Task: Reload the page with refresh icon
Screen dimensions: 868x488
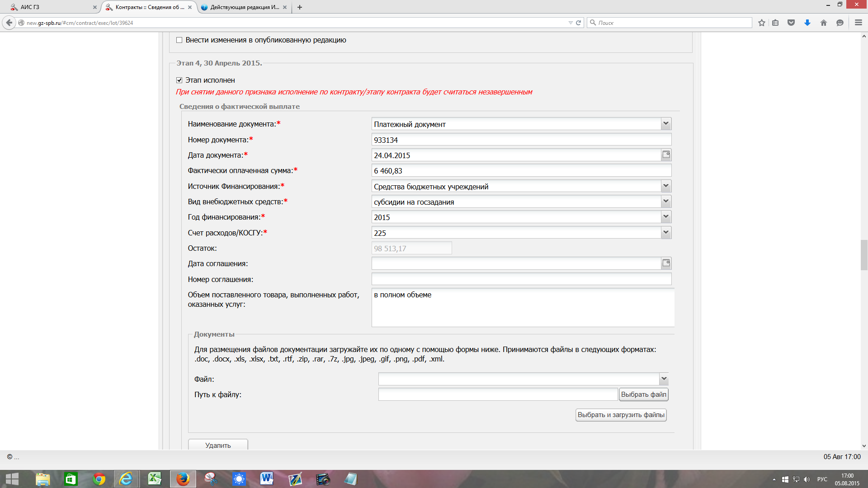Action: [578, 23]
